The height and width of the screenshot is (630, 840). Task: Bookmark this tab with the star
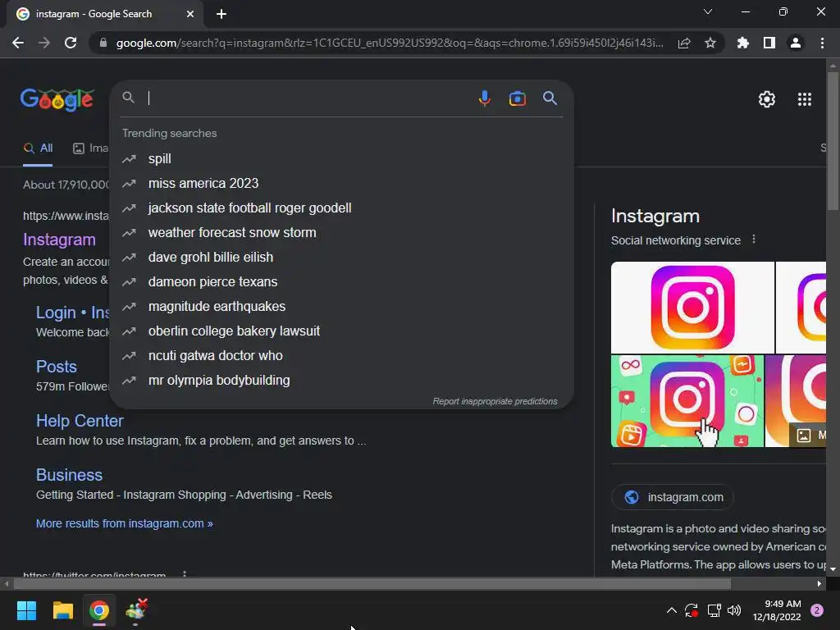coord(710,43)
